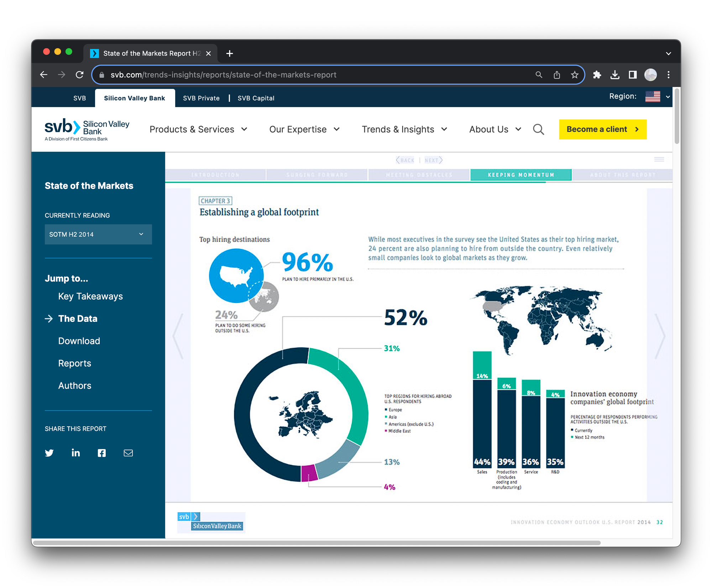Click the "State of the Markets" sidebar heading
Viewport: 712px width, 588px height.
(x=89, y=185)
